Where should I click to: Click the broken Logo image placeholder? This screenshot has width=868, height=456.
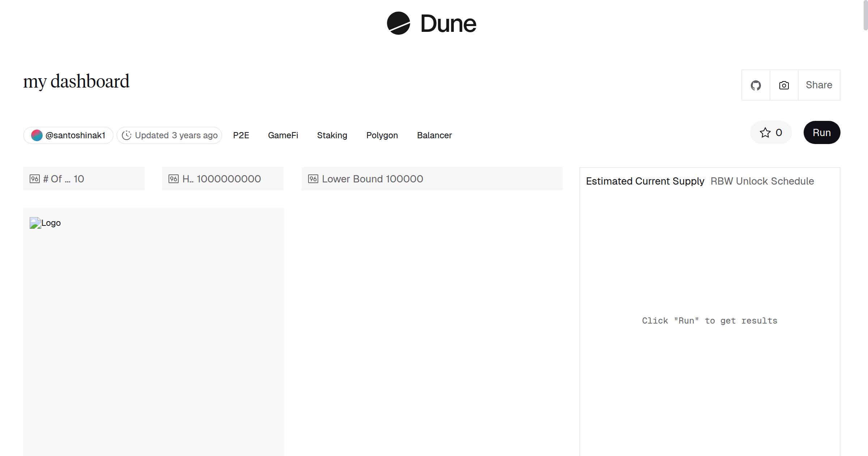tap(35, 223)
